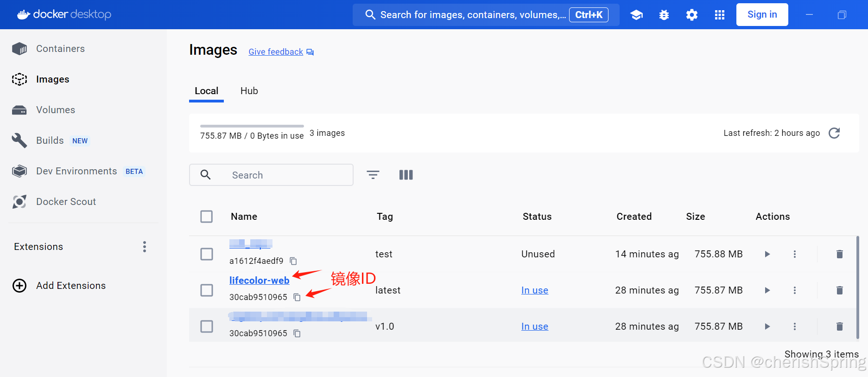
Task: Delete the image tagged v1.0
Action: [x=839, y=326]
